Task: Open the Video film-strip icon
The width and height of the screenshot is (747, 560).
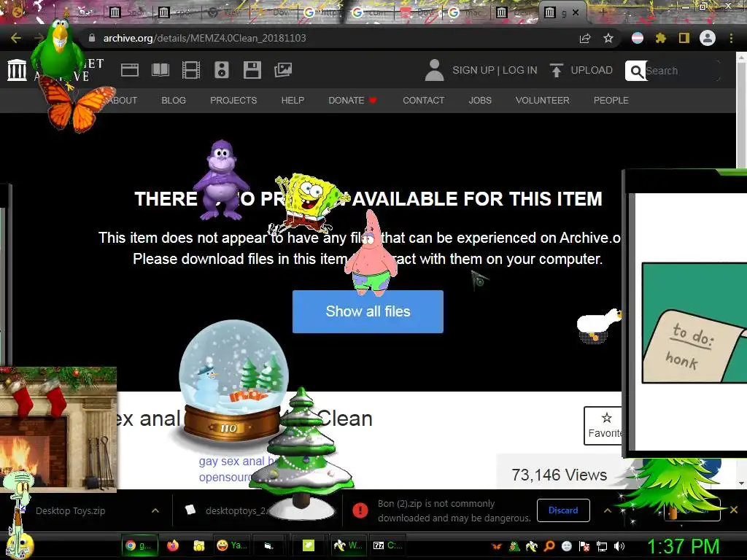Action: tap(191, 70)
